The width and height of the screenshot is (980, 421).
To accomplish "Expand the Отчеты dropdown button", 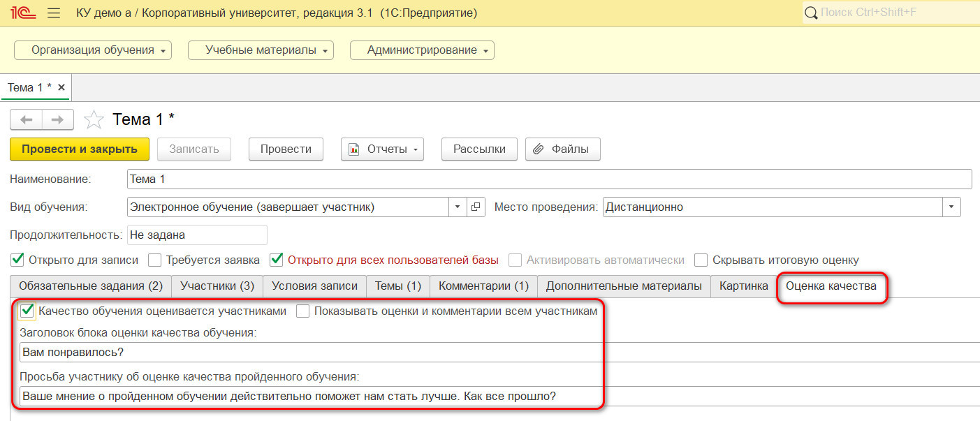I will tap(382, 149).
